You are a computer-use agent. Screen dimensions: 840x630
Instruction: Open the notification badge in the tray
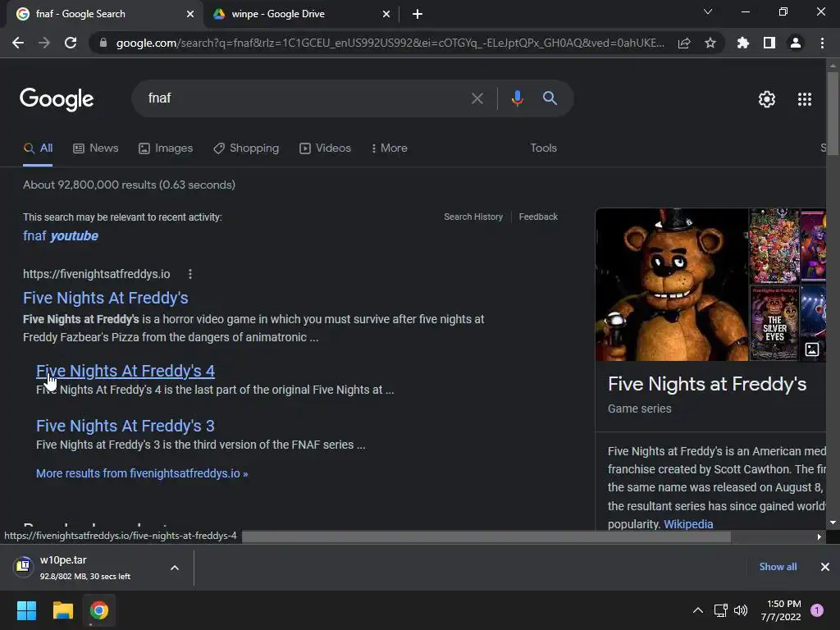(817, 610)
